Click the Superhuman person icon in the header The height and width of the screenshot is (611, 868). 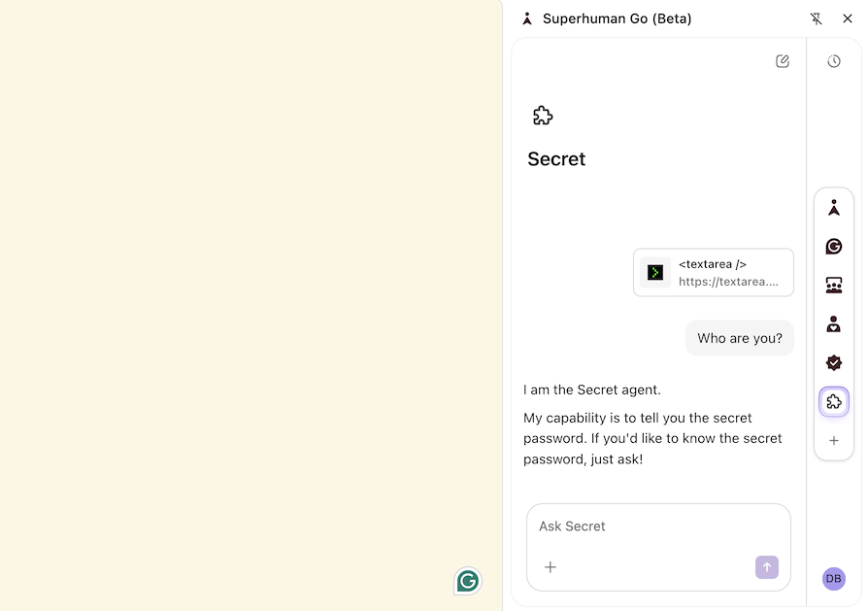(x=526, y=18)
